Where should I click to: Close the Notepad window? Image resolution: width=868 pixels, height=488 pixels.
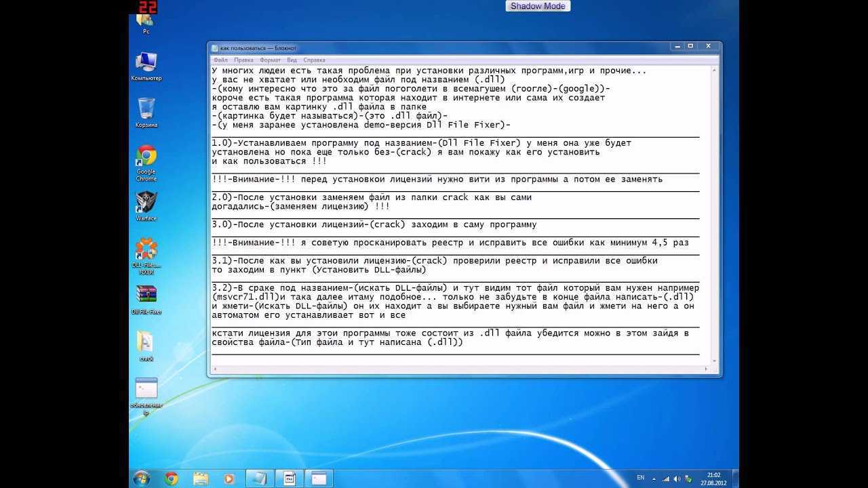709,46
